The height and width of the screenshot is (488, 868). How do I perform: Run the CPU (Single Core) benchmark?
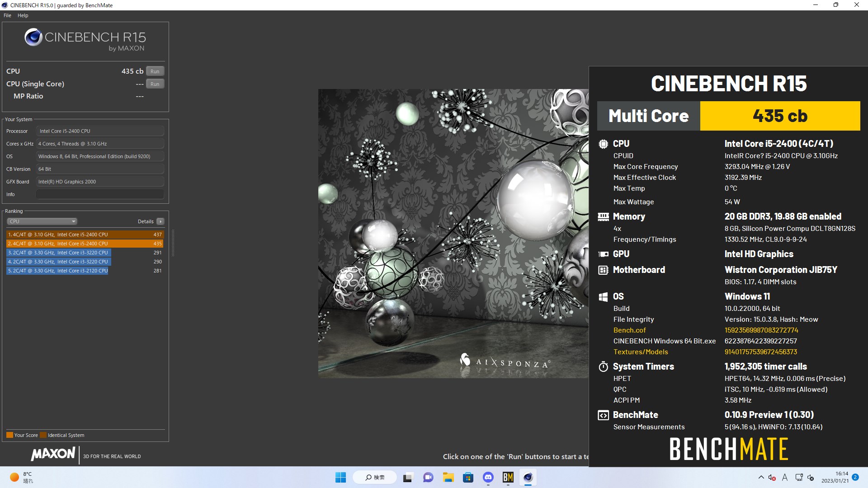155,84
